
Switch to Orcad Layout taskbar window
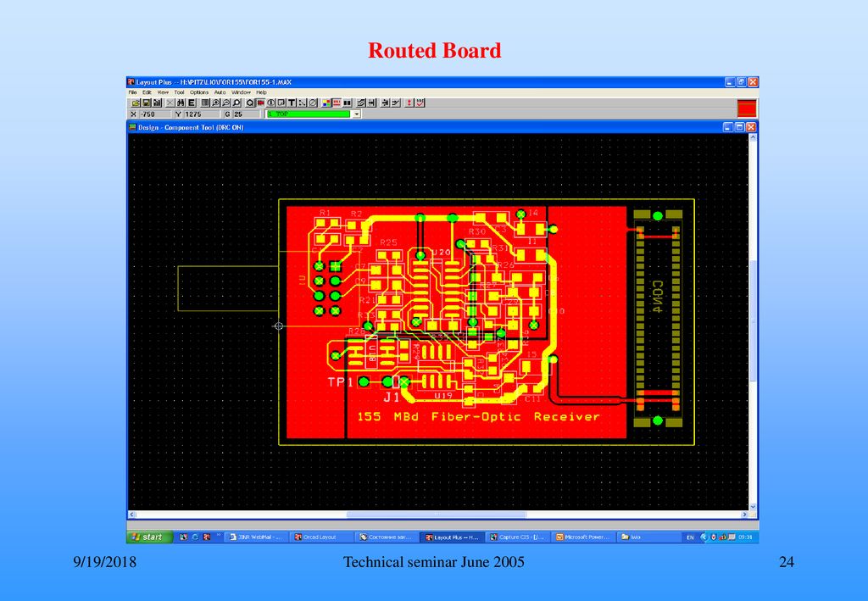click(x=321, y=537)
